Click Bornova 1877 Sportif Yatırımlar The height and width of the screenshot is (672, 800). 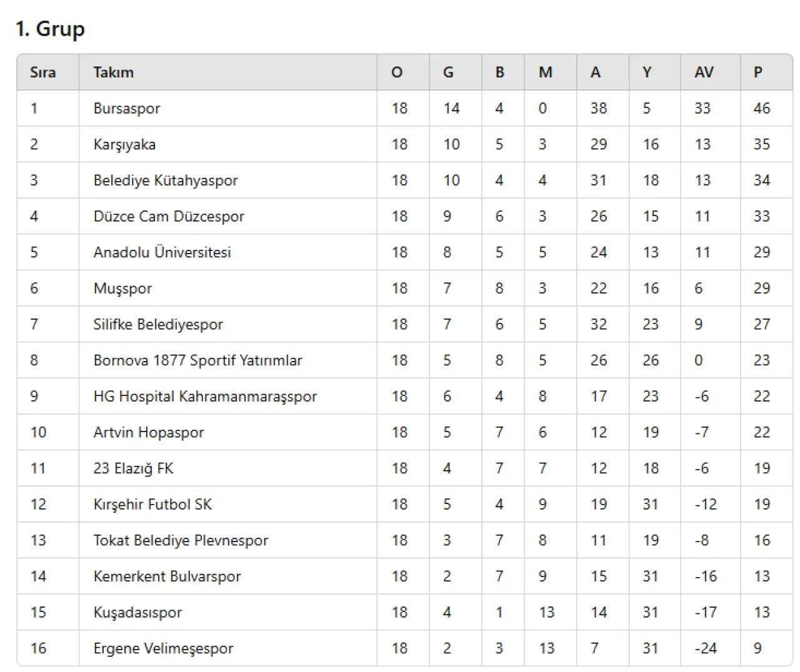click(197, 360)
